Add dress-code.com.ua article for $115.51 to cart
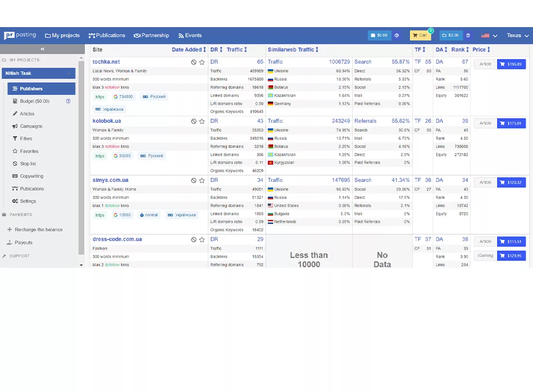 511,241
